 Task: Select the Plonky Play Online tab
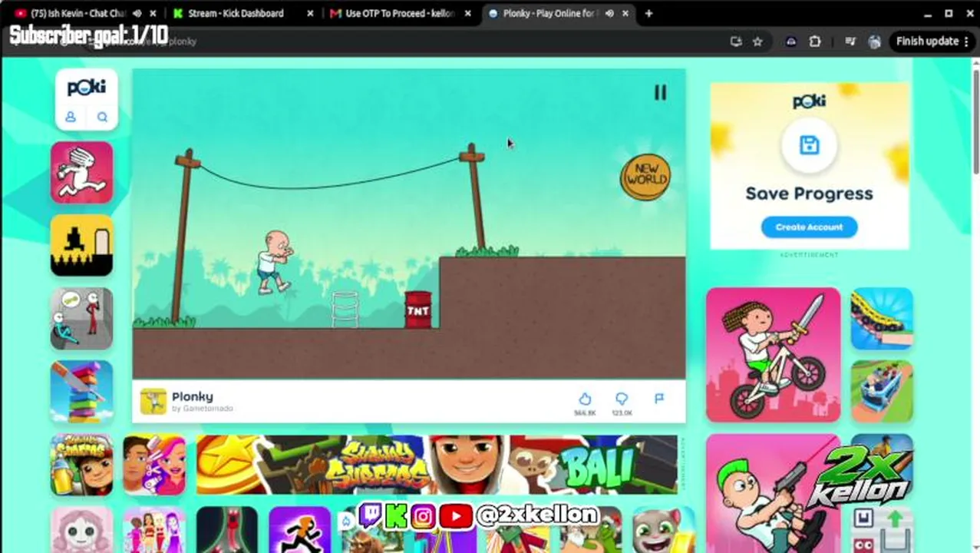pos(549,13)
